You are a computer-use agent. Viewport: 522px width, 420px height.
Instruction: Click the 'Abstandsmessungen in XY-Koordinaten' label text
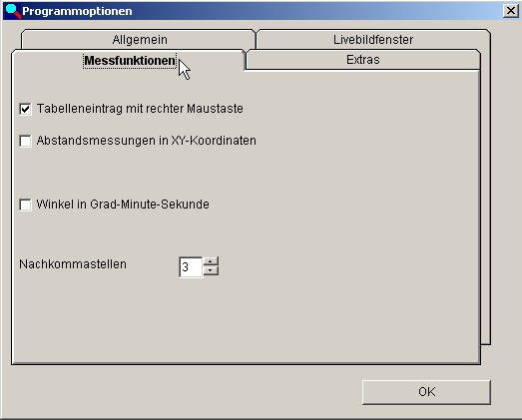147,141
